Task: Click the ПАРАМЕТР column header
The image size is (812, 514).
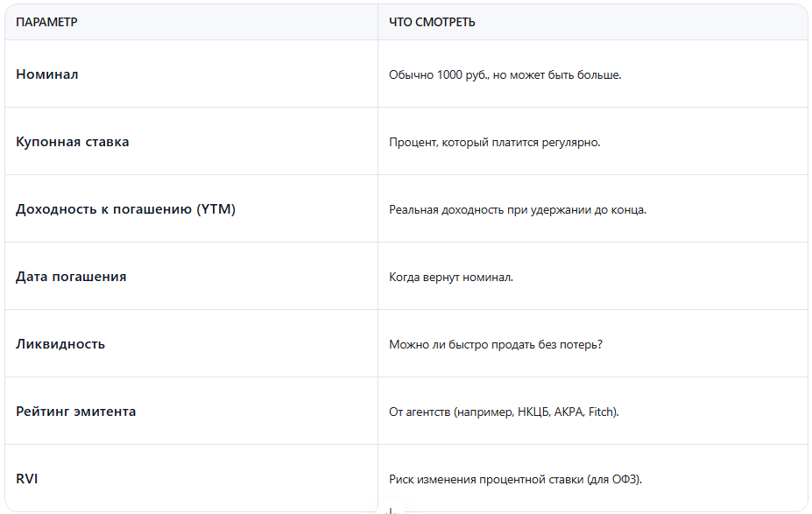Action: [x=46, y=22]
